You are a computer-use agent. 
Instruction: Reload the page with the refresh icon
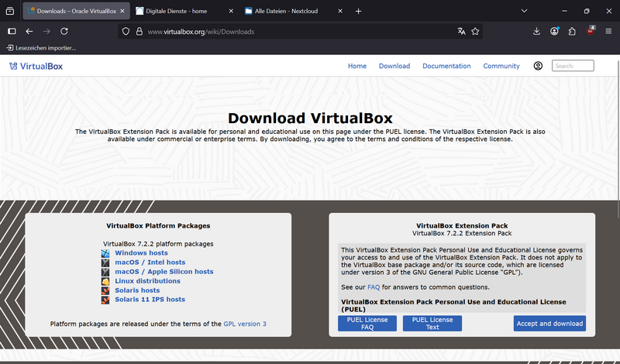[64, 32]
